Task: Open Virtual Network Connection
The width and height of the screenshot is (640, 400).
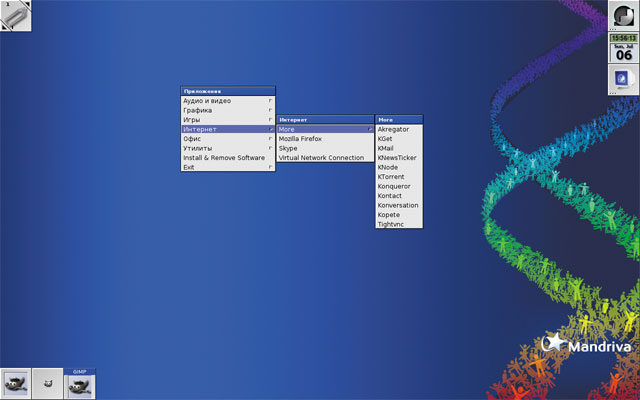Action: pyautogui.click(x=325, y=158)
